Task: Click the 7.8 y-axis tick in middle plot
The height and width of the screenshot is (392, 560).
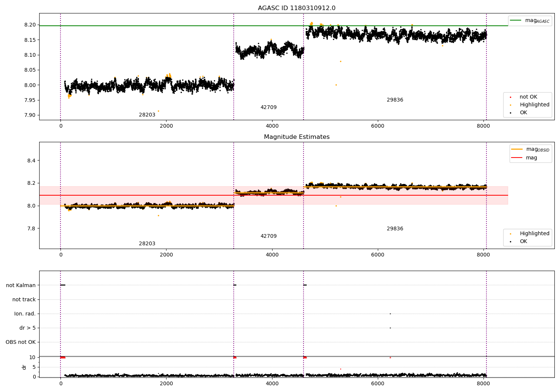Action: tap(32, 229)
